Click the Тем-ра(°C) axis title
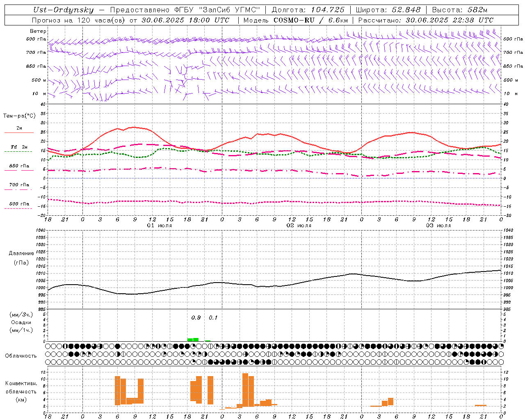This screenshot has width=525, height=420. pos(19,116)
